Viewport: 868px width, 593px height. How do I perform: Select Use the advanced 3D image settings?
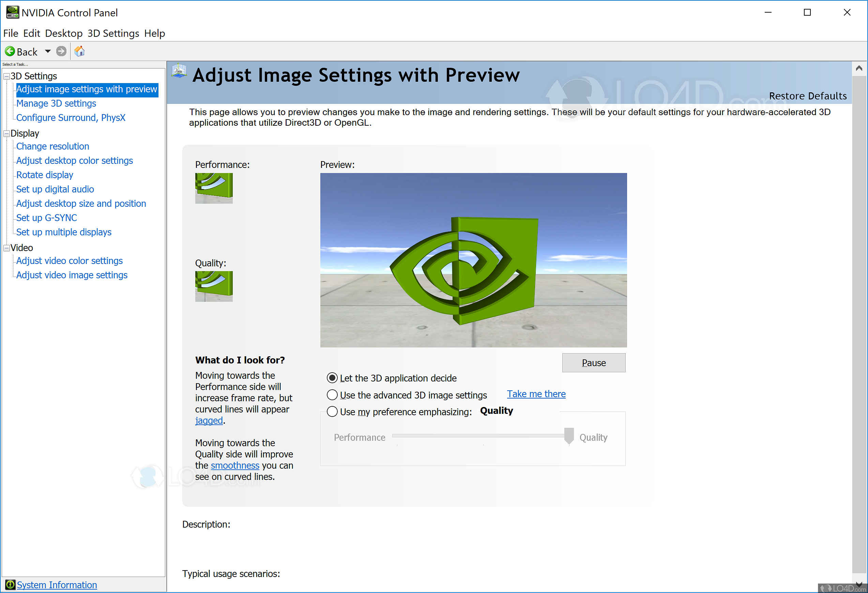(332, 395)
